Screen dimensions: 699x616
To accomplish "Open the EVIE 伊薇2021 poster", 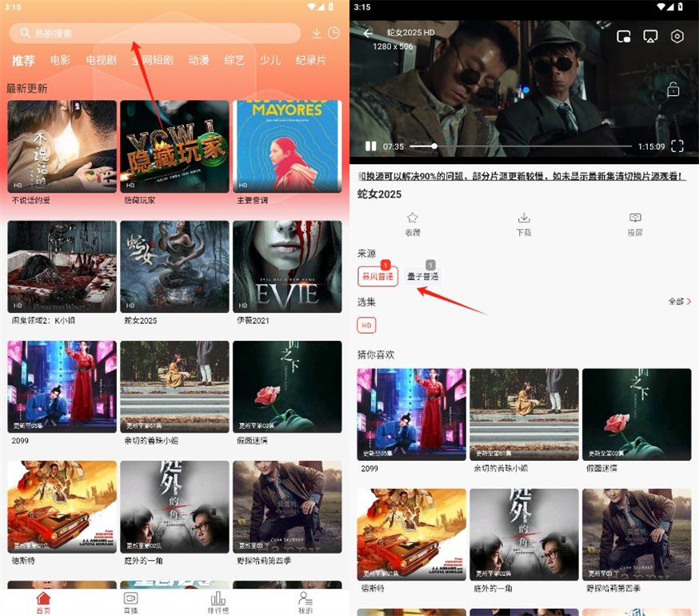I will click(x=287, y=266).
